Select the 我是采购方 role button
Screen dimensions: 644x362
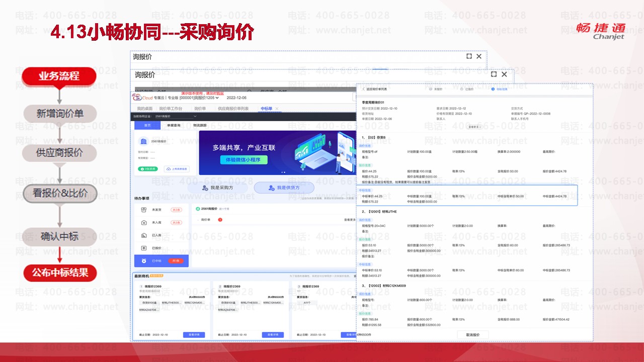217,188
